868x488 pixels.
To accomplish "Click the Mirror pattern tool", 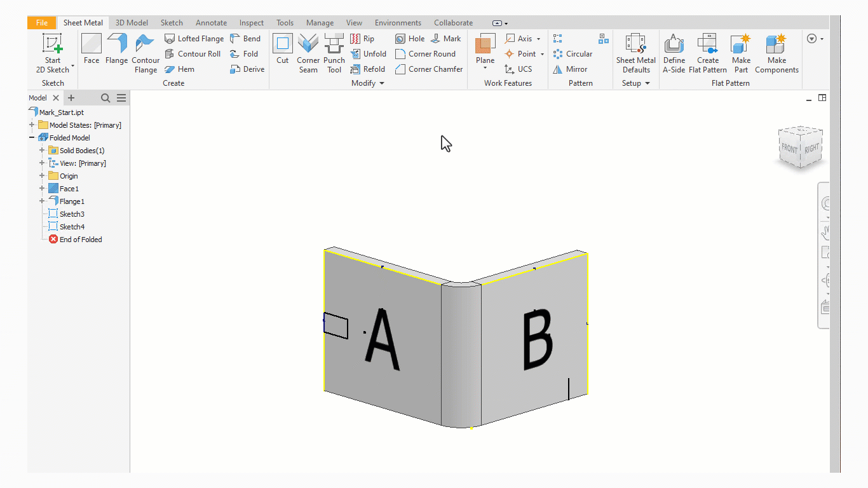I will tap(570, 69).
